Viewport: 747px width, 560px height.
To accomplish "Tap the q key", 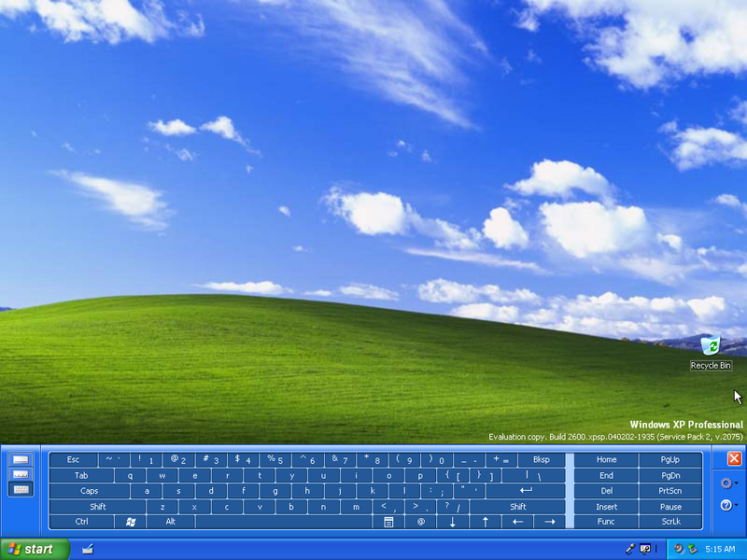I will [x=130, y=476].
